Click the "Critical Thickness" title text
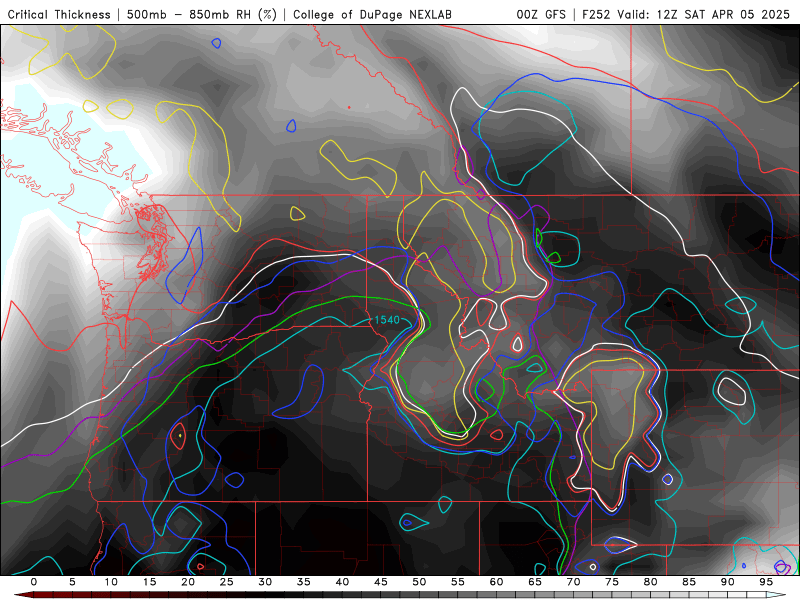This screenshot has height=600, width=800. [x=59, y=14]
